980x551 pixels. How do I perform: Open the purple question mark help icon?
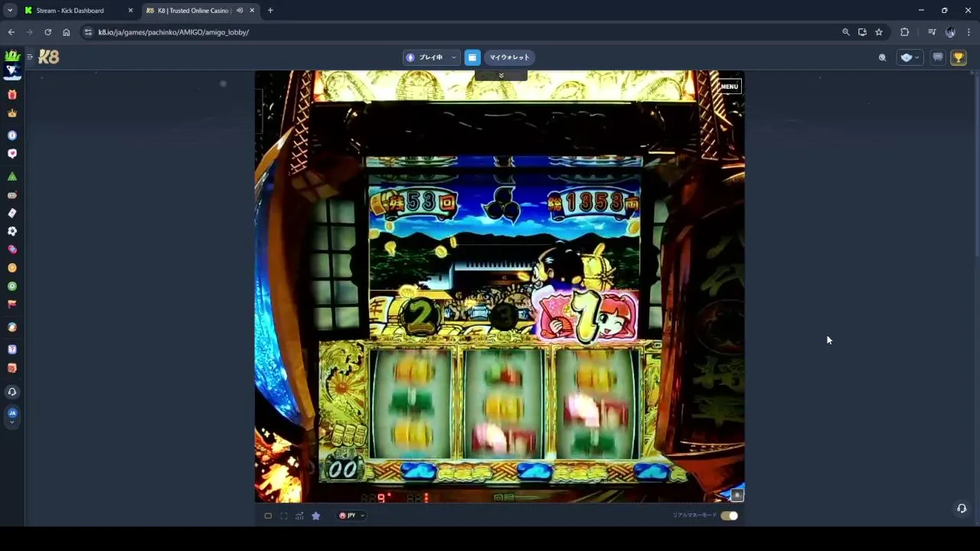click(x=11, y=349)
